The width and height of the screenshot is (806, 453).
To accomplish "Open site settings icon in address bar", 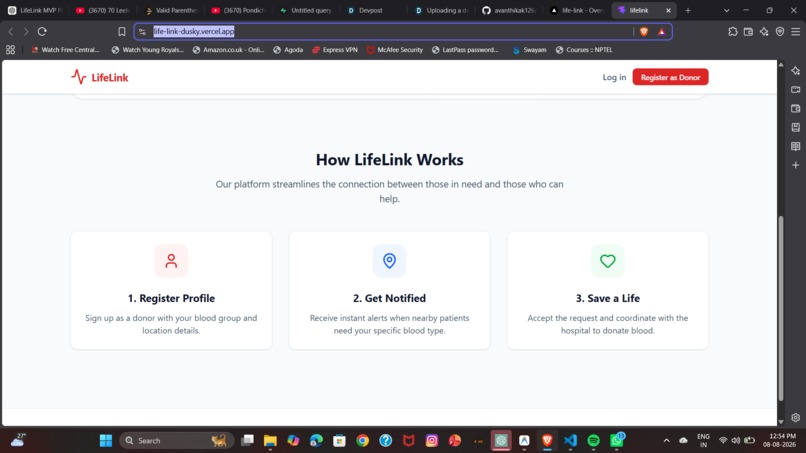I will coord(142,31).
